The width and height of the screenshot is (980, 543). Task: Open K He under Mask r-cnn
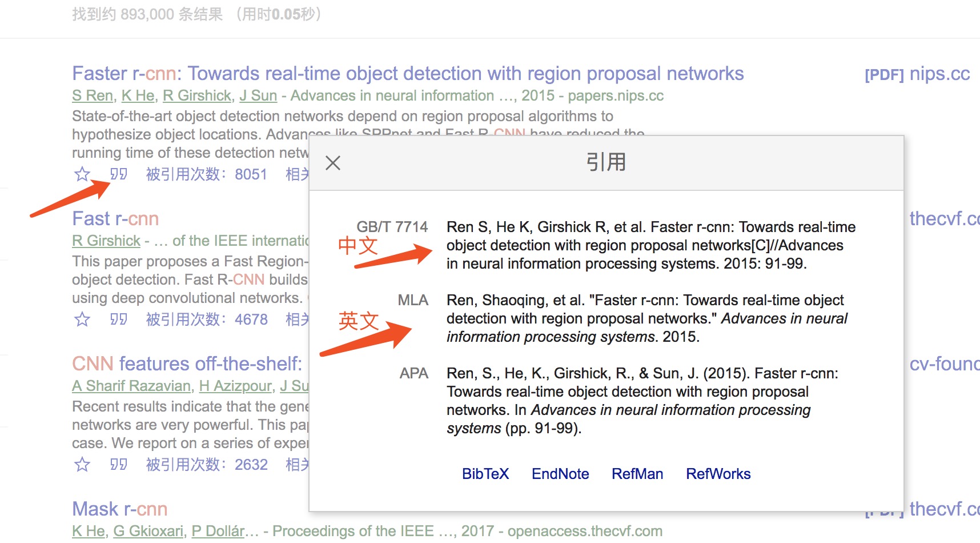[89, 532]
